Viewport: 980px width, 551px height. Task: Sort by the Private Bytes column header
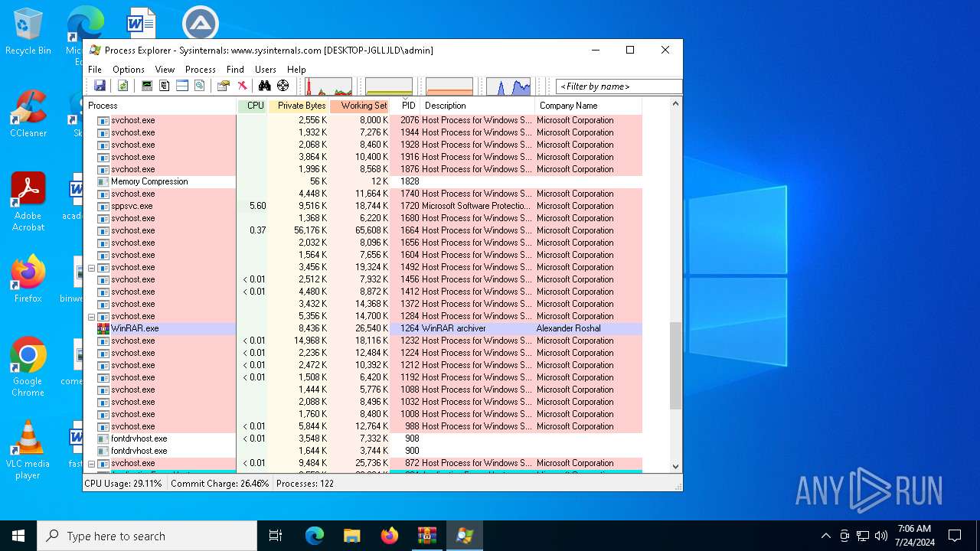point(299,106)
